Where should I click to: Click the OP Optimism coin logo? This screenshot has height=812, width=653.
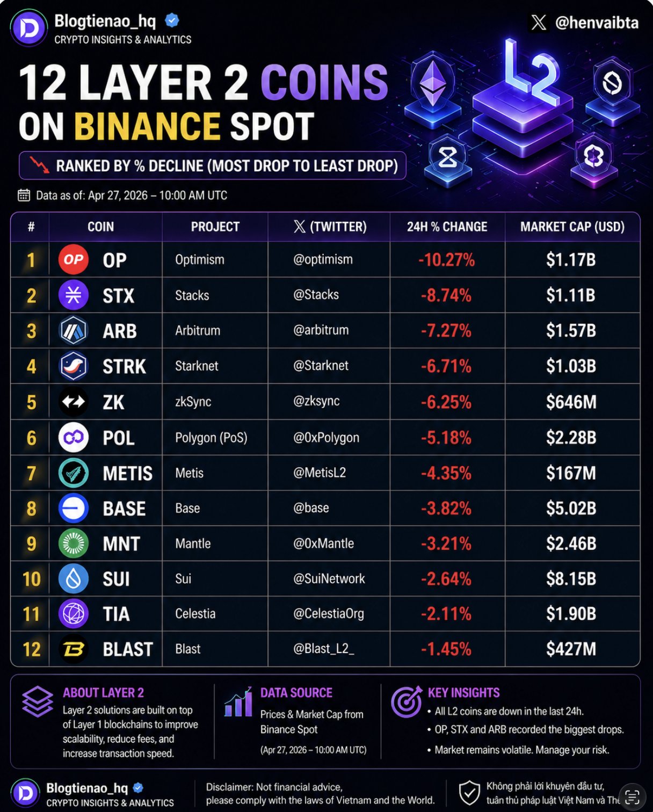[x=74, y=260]
